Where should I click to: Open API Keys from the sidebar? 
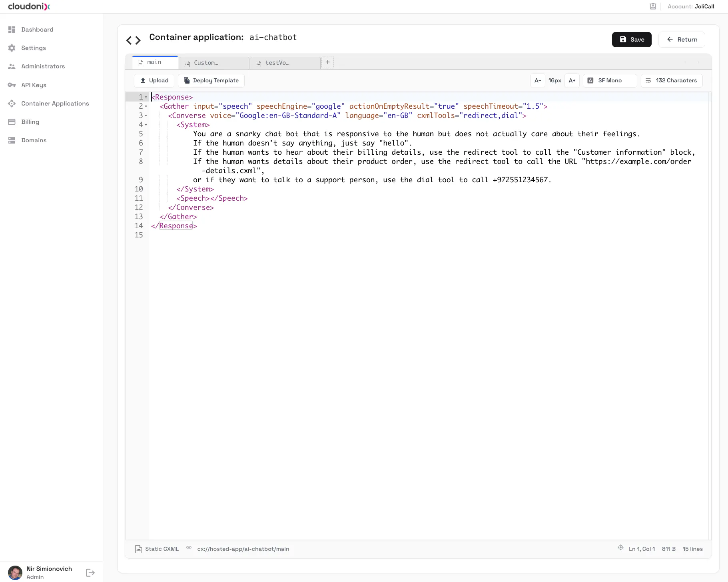(x=34, y=85)
